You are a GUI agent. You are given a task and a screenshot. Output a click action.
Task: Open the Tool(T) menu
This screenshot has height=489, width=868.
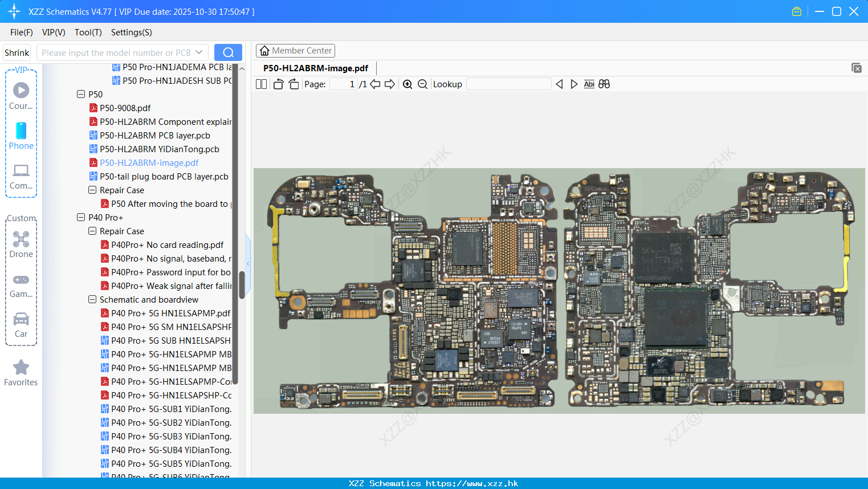pyautogui.click(x=88, y=32)
